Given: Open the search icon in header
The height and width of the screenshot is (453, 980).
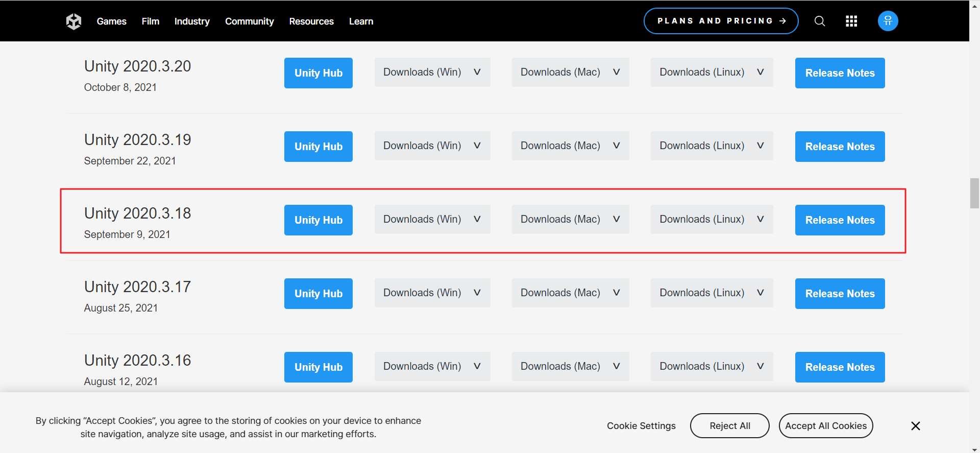Looking at the screenshot, I should [820, 21].
